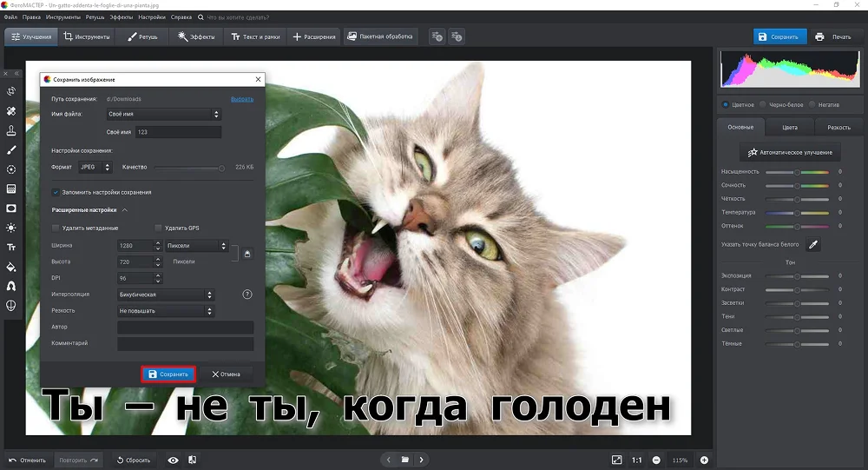
Task: Check the 'Удалить GPS' option
Action: click(x=158, y=228)
